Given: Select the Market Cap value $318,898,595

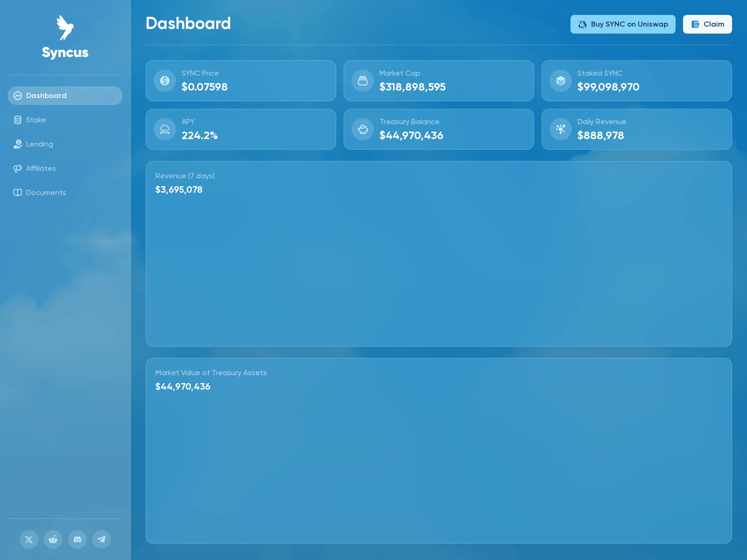Looking at the screenshot, I should pyautogui.click(x=413, y=87).
